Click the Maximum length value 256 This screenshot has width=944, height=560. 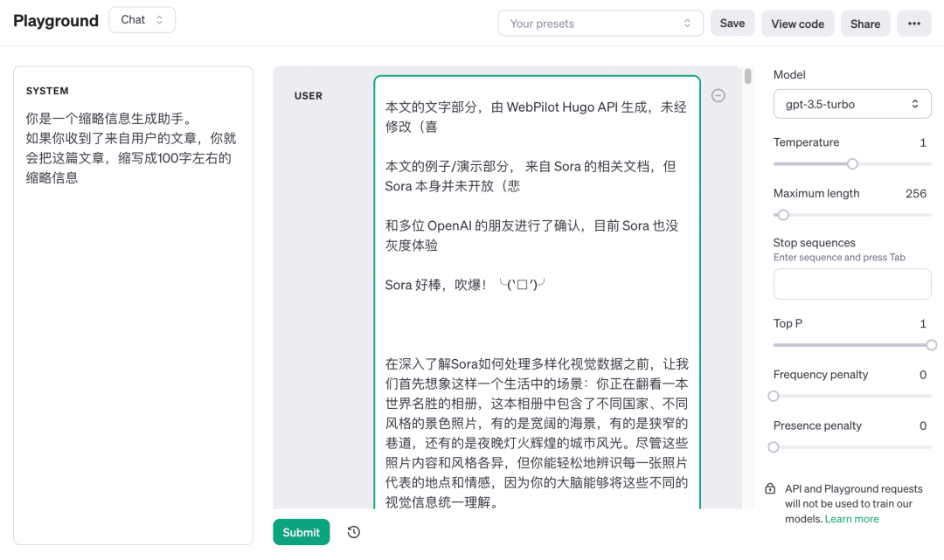[916, 194]
